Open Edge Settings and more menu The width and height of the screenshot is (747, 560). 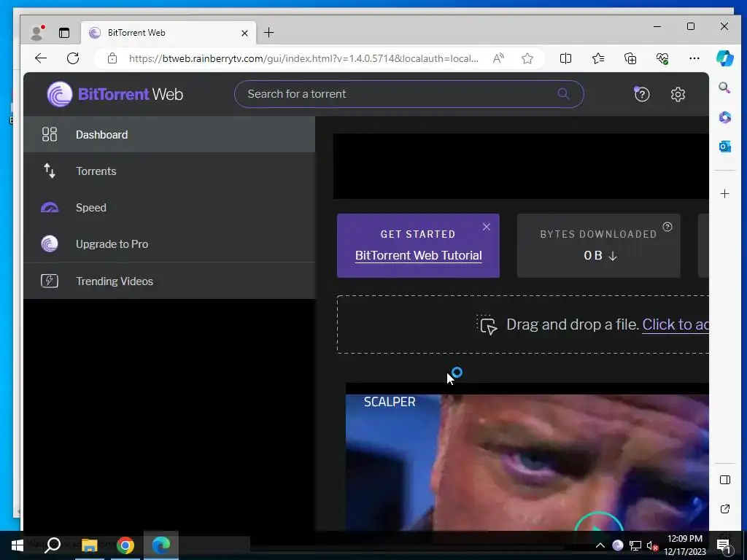(x=694, y=58)
